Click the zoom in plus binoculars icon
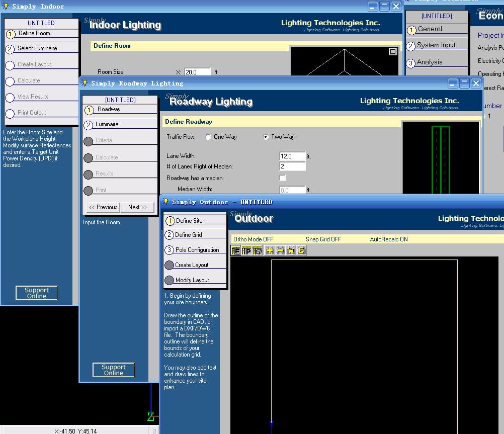This screenshot has height=434, width=504. (270, 251)
